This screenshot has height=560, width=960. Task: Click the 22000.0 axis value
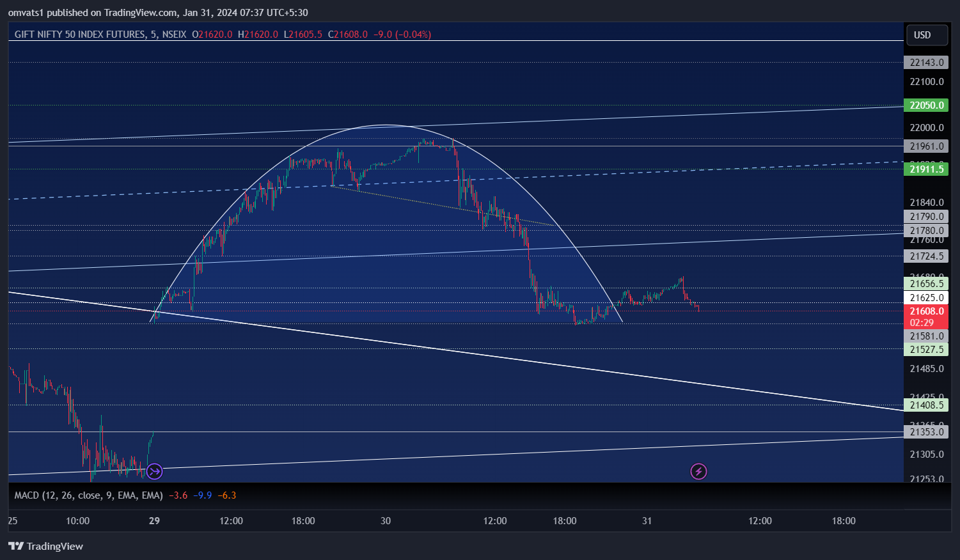927,128
